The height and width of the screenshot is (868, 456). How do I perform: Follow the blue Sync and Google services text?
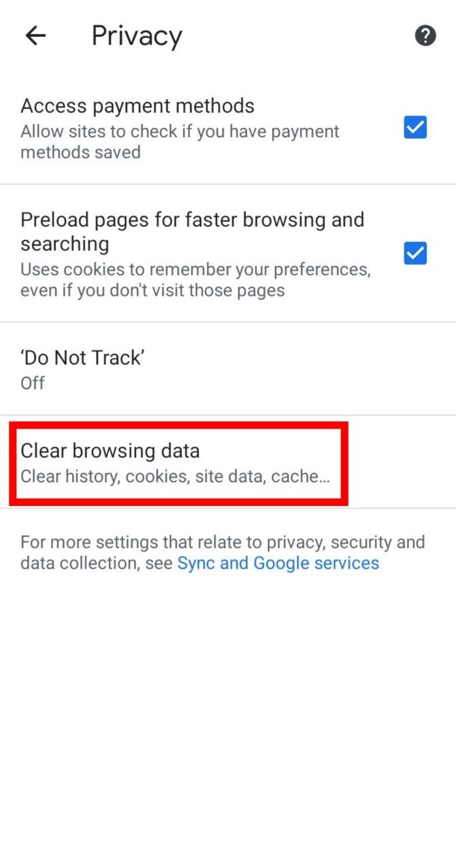(x=278, y=563)
